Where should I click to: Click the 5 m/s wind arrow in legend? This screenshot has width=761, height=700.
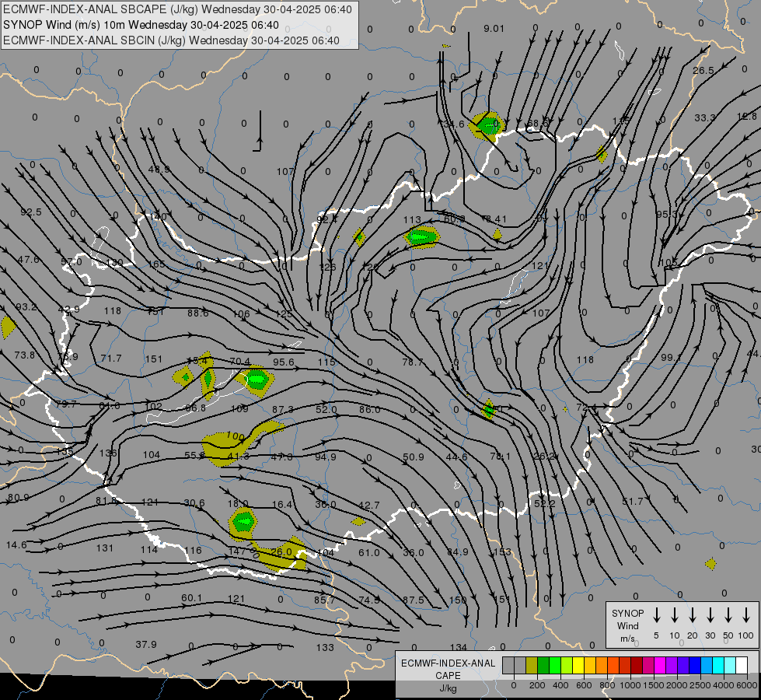(657, 615)
